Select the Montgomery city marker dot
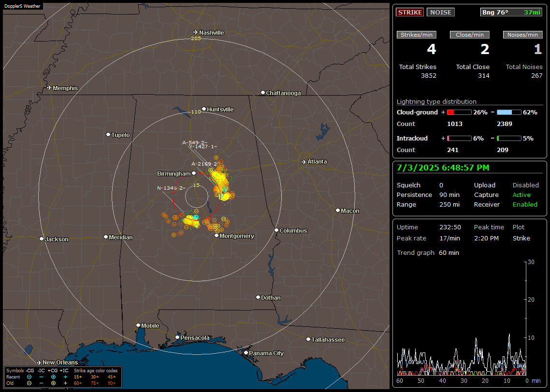The image size is (550, 392). click(217, 236)
